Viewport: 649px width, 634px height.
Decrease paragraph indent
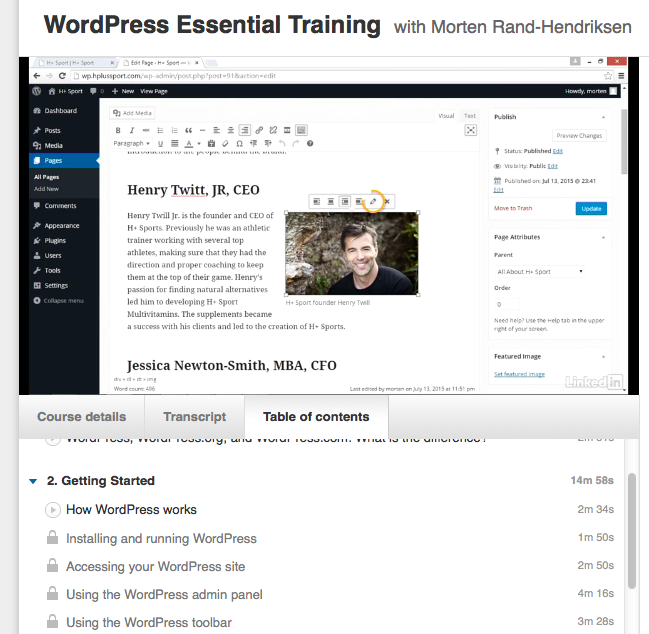(253, 144)
